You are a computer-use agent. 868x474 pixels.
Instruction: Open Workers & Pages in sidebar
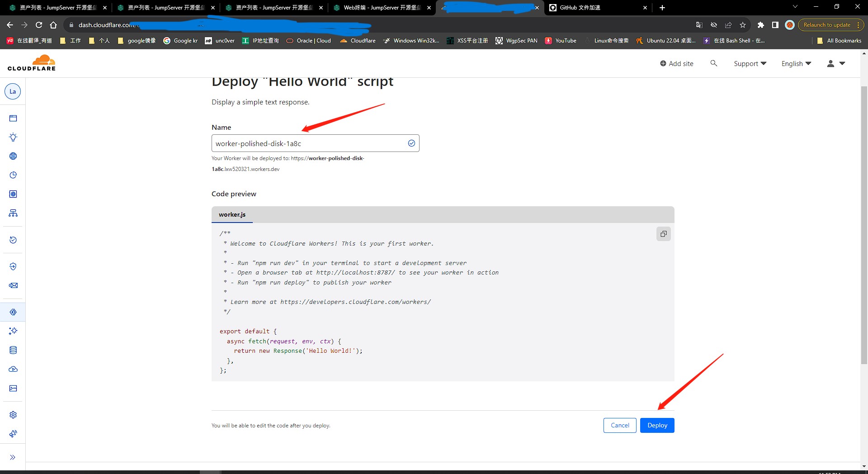[x=13, y=312]
